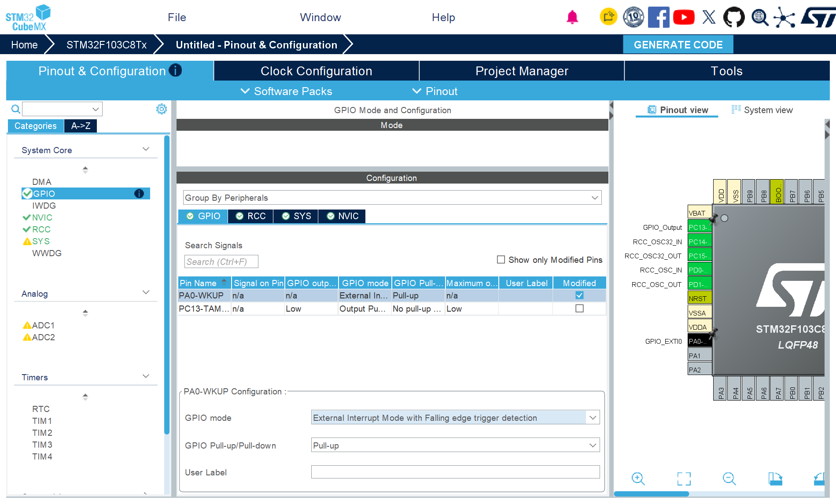
Task: Click the GPIO info icon in the category list
Action: tap(139, 194)
